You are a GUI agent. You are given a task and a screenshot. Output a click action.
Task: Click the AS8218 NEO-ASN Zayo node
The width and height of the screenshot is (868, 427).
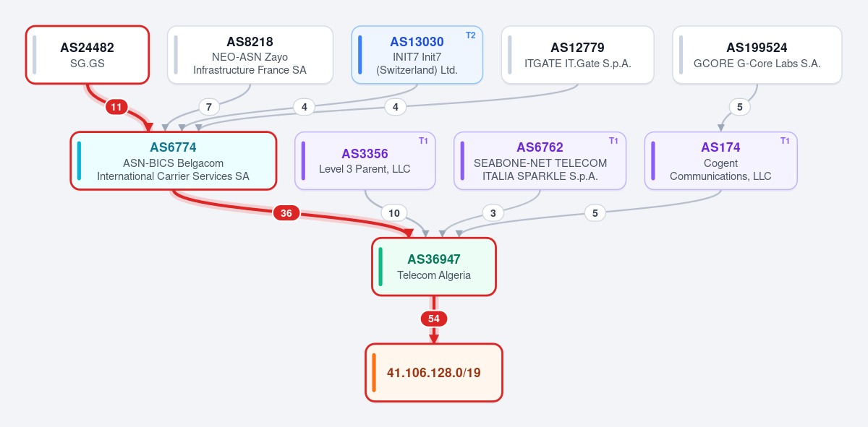pos(250,55)
